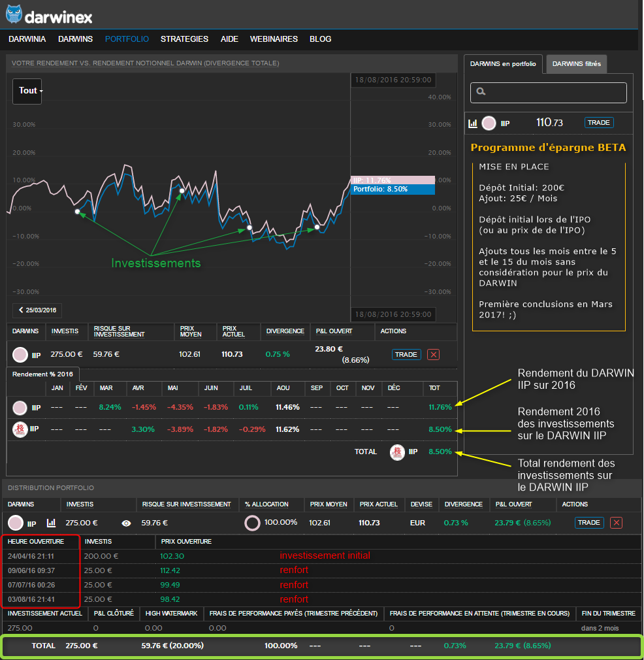Click inside the DARWINS search field
644x660 pixels.
point(555,92)
